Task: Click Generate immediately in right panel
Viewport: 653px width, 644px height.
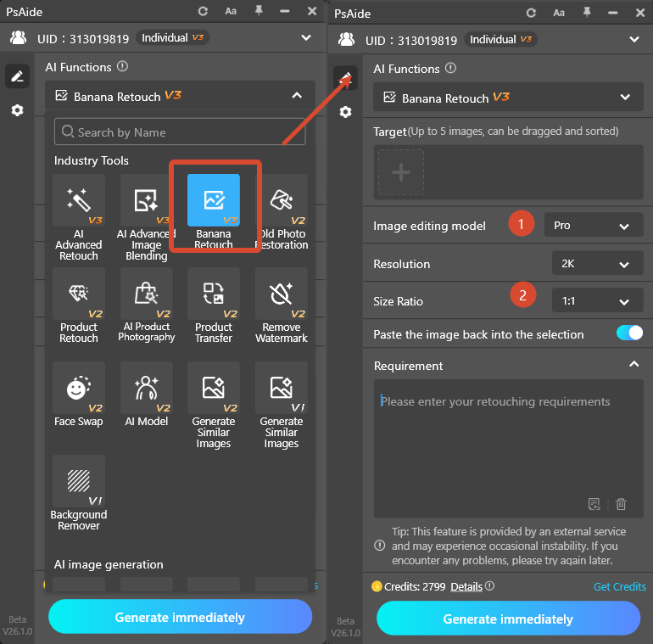Action: (509, 619)
